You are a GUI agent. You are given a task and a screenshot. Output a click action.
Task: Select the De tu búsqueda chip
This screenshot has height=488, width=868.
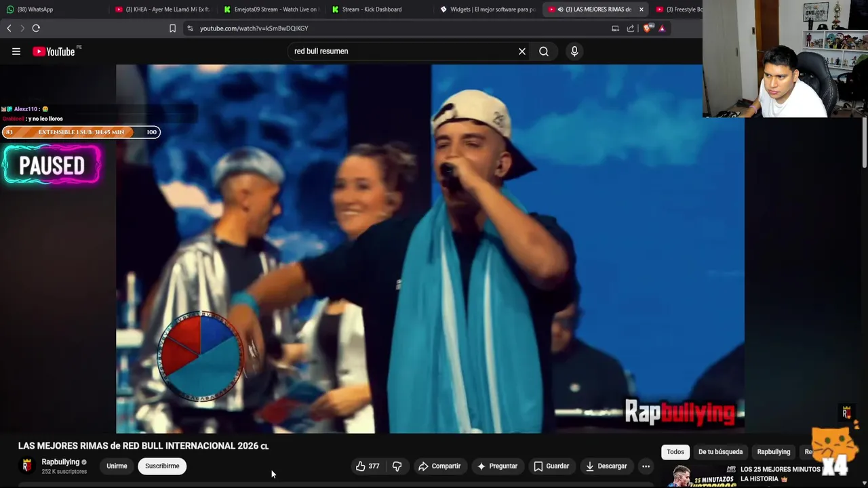coord(720,452)
